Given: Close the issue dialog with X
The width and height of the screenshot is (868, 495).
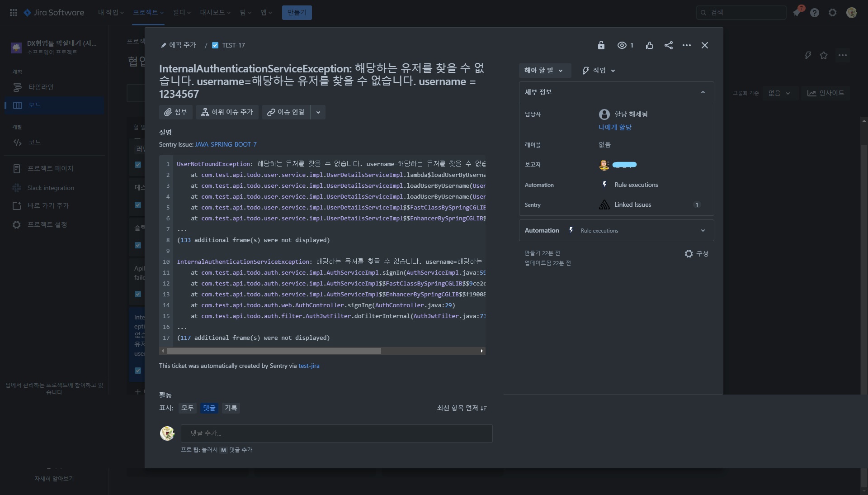Looking at the screenshot, I should tap(705, 45).
